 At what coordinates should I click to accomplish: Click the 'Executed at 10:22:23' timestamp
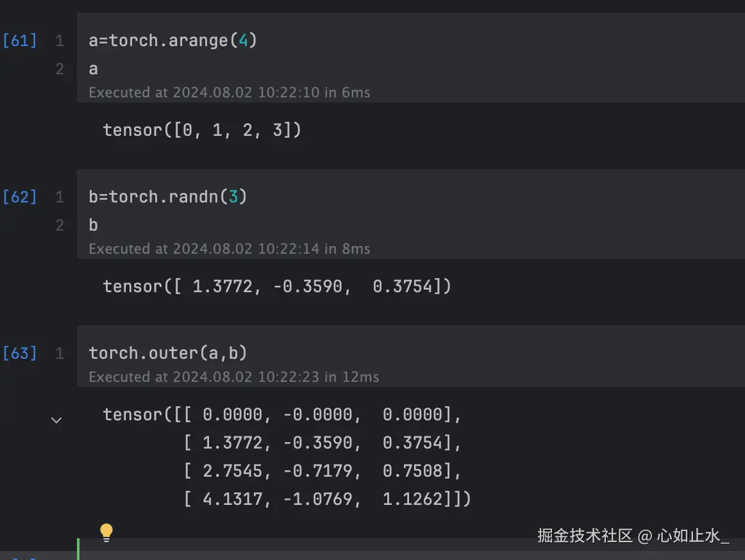pyautogui.click(x=233, y=377)
